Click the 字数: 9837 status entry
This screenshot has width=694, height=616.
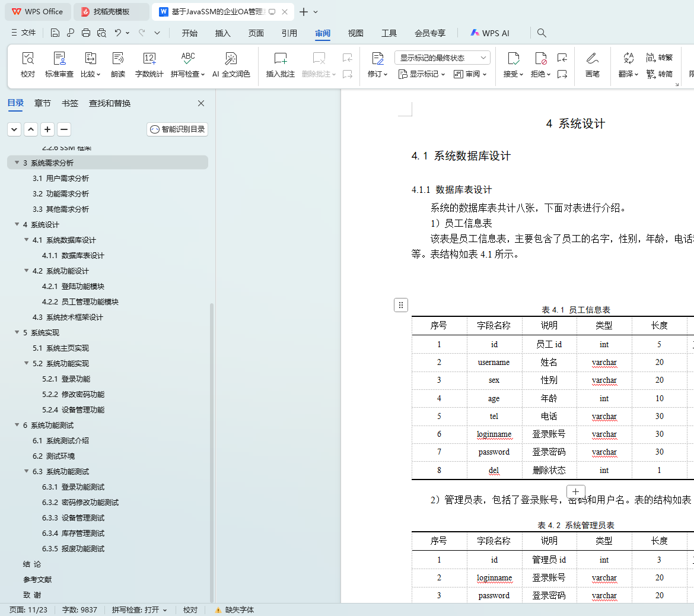79,610
